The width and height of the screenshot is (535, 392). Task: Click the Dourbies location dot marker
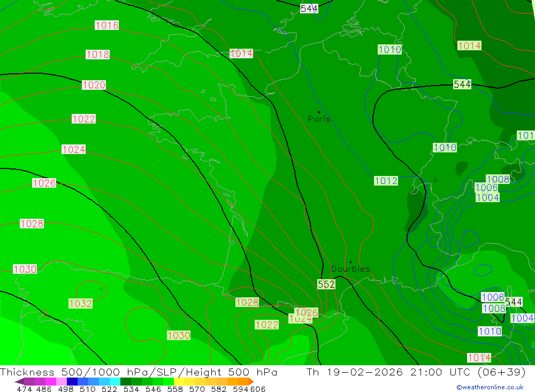350,262
